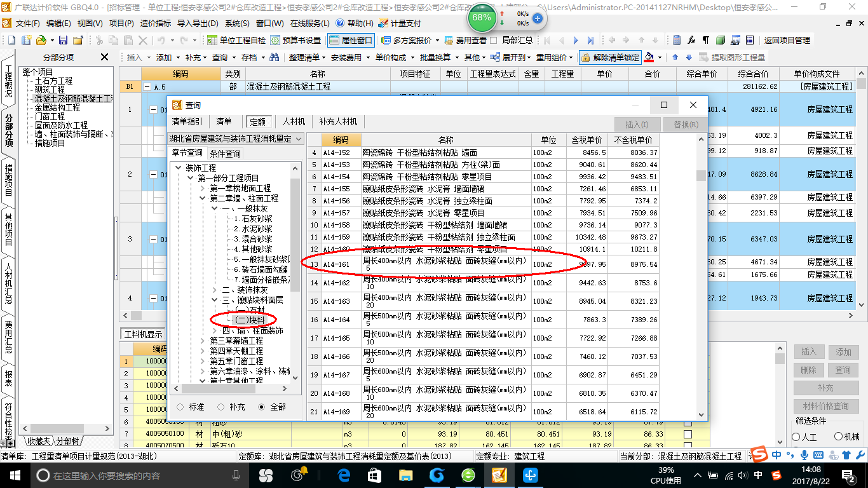Image resolution: width=868 pixels, height=488 pixels.
Task: Click the query dialog list vertical scrollbar
Action: point(701,276)
